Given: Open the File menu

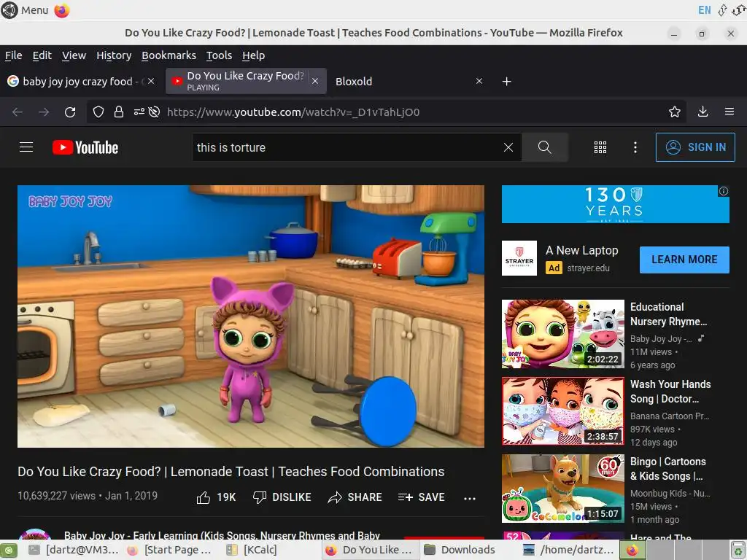Looking at the screenshot, I should 13,55.
